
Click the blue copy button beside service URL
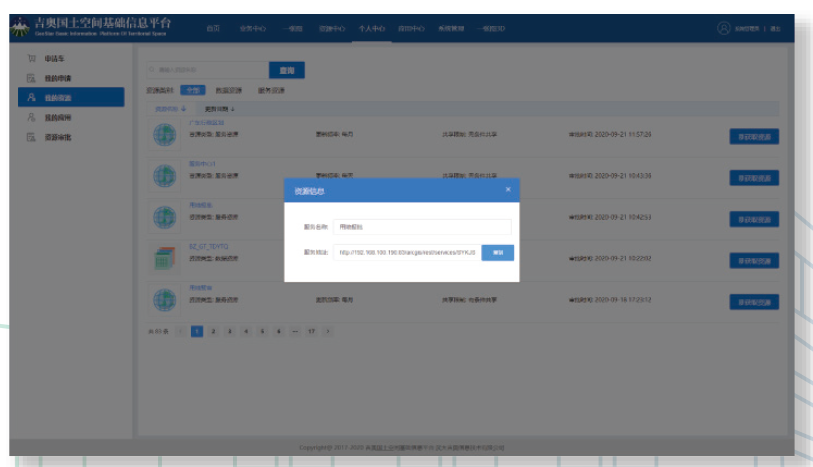[497, 253]
